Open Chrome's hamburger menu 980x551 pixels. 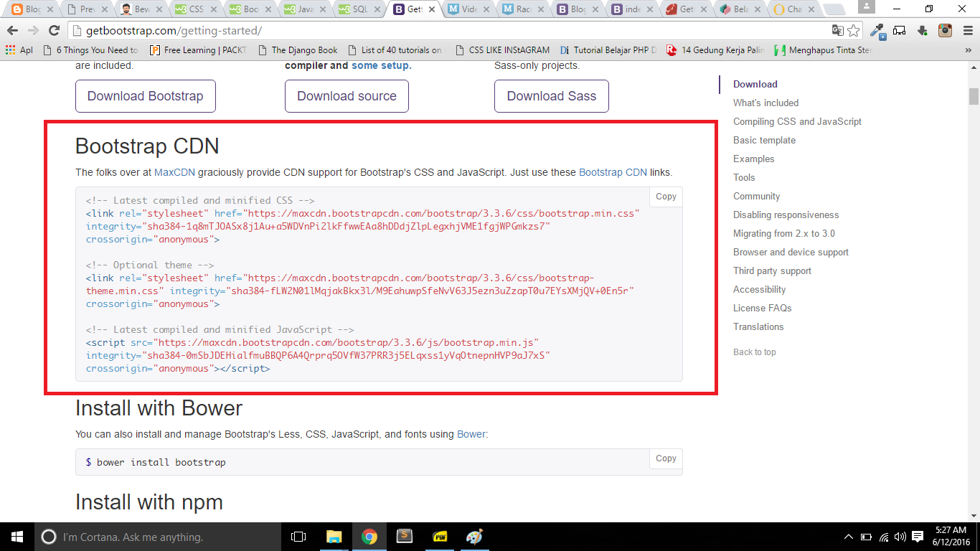[968, 32]
